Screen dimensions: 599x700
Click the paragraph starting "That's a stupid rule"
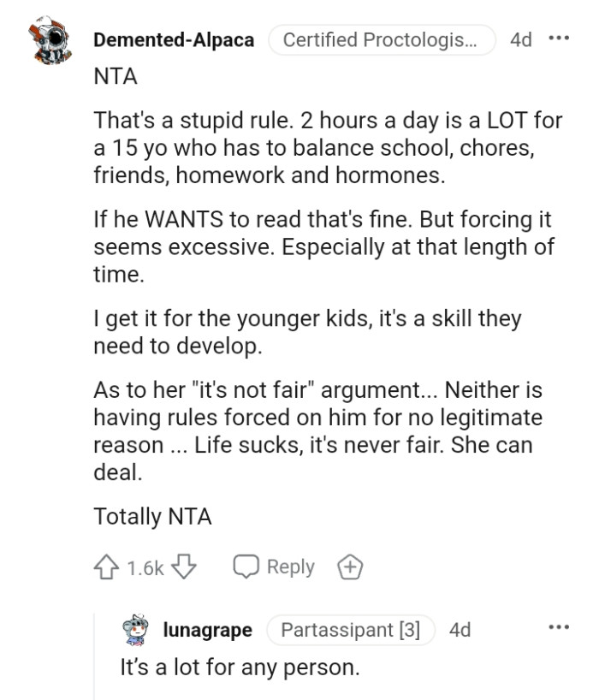coord(328,148)
